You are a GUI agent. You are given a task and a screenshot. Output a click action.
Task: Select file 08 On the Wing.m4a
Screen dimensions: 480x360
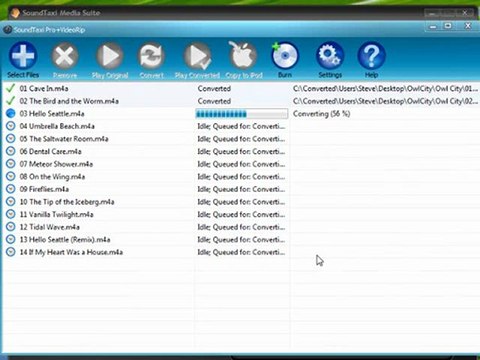pyautogui.click(x=52, y=177)
